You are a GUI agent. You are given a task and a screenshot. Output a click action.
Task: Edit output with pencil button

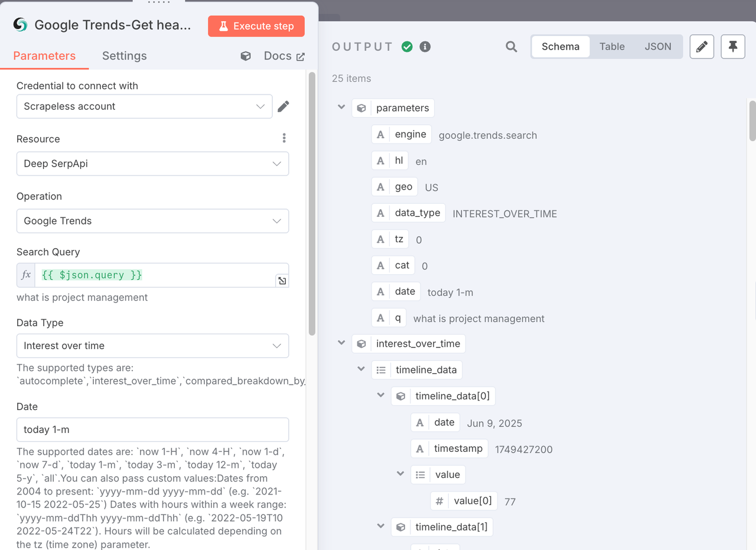pos(702,47)
